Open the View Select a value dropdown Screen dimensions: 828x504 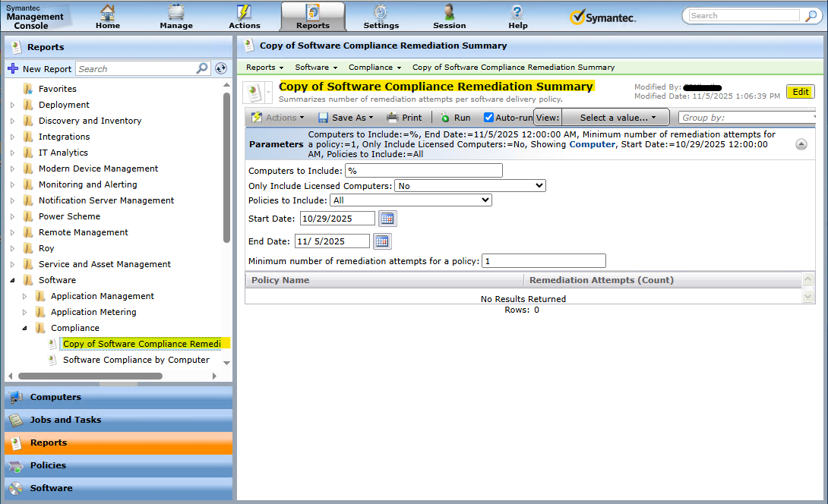616,118
